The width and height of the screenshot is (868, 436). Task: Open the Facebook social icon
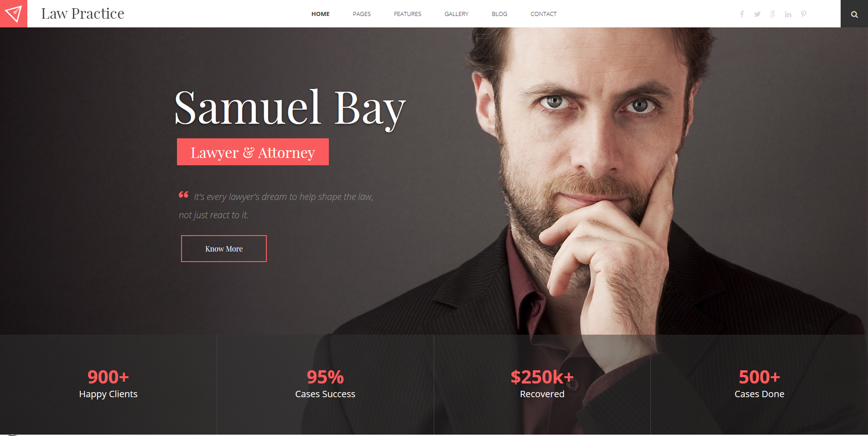pos(742,14)
